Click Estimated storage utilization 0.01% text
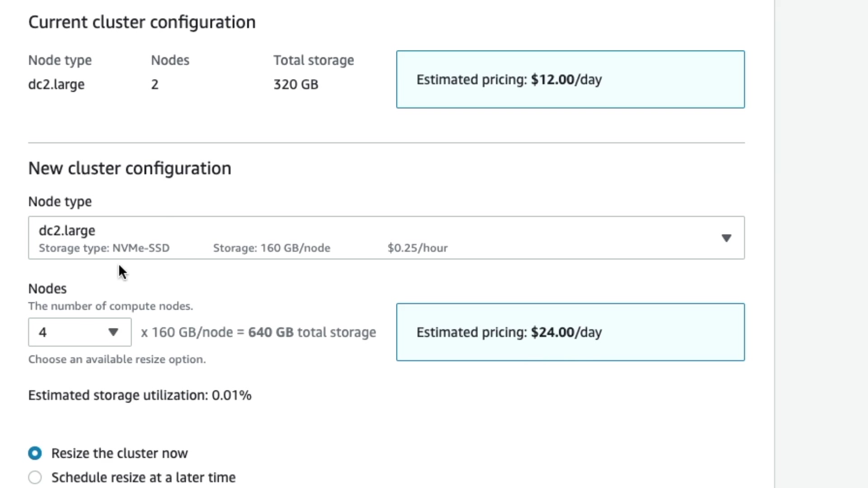Viewport: 868px width, 488px height. [x=140, y=395]
